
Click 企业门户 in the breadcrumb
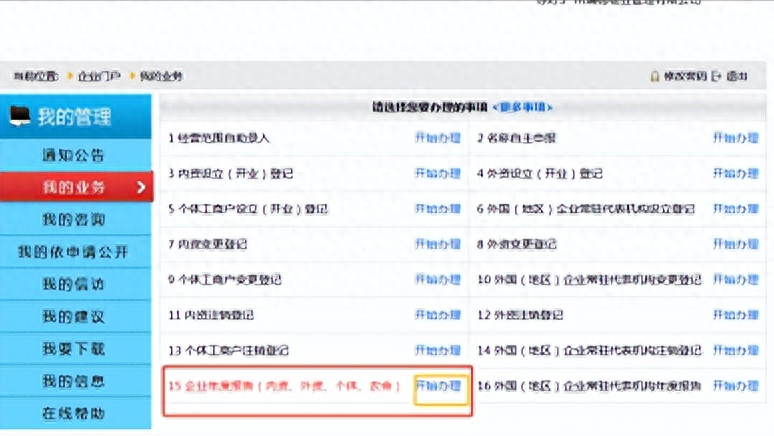(x=99, y=76)
